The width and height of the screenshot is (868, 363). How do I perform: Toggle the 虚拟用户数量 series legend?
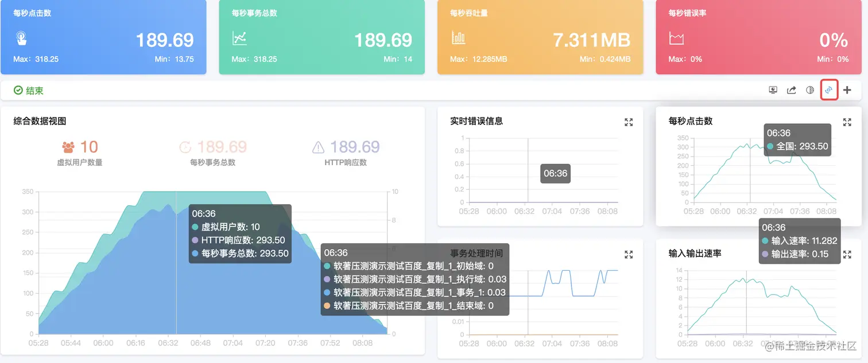(x=80, y=162)
